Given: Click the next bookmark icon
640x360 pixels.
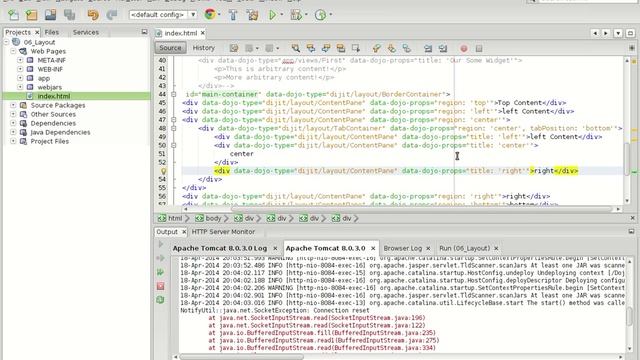Looking at the screenshot, I should tap(391, 48).
